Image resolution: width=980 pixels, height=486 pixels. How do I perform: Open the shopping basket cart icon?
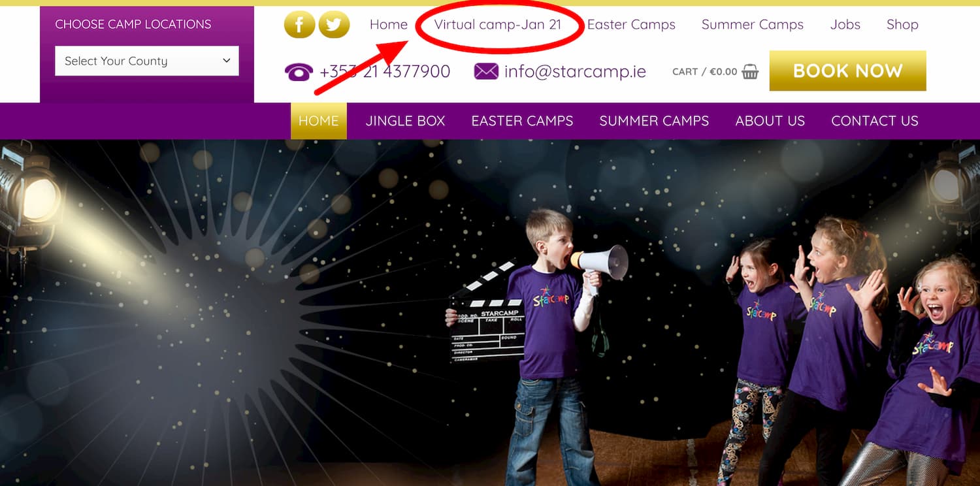click(751, 72)
